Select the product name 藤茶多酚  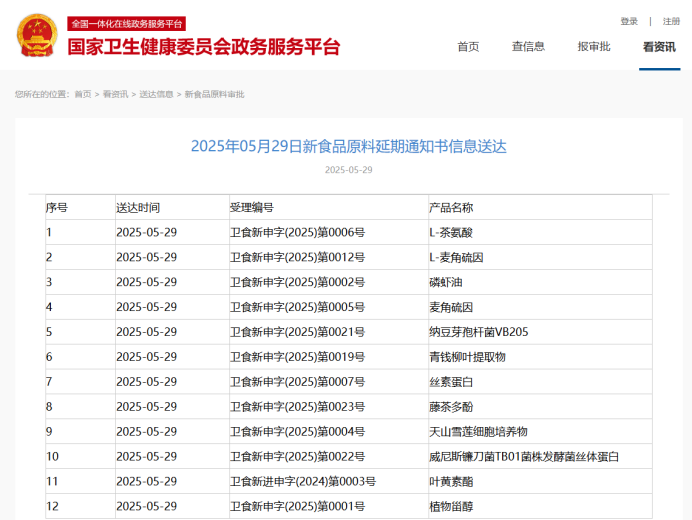(x=451, y=407)
